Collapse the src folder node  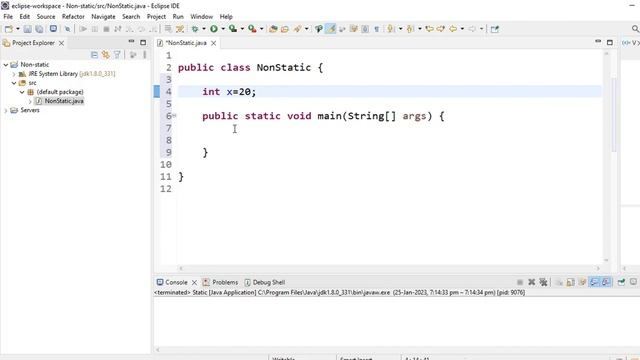pos(14,83)
